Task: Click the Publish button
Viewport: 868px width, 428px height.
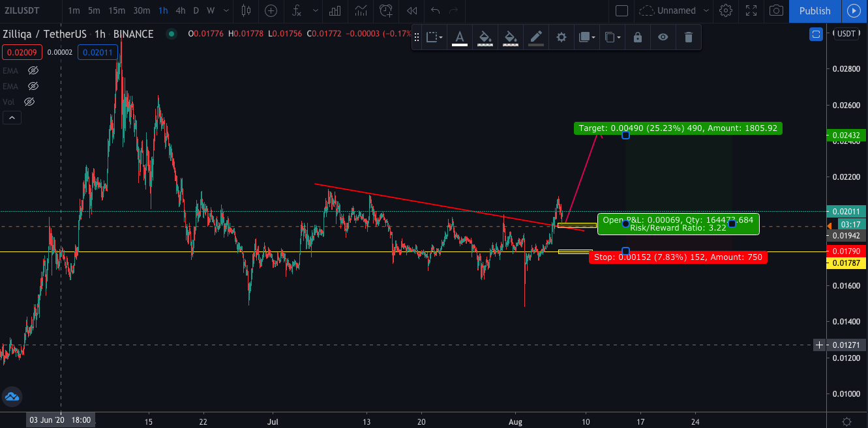Action: [815, 10]
